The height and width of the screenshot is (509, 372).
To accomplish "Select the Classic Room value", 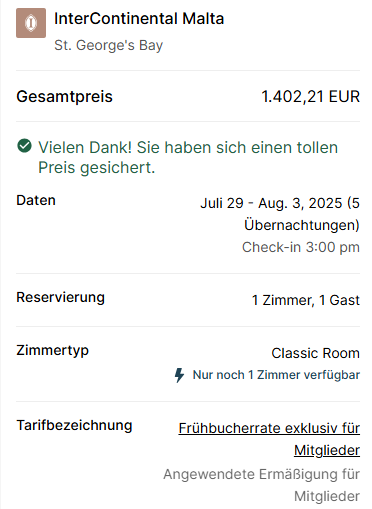I will click(x=316, y=353).
